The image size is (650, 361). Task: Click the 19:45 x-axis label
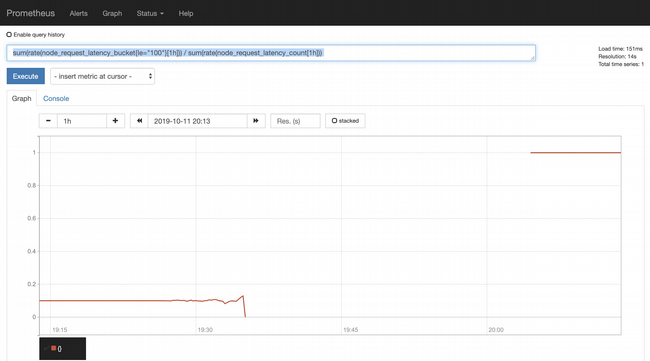[x=351, y=330]
